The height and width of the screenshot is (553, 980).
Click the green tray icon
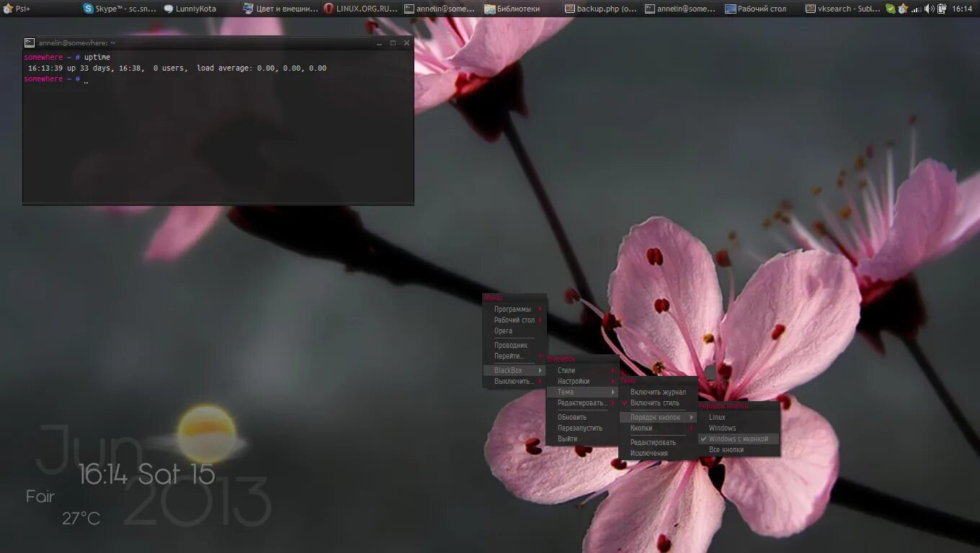tap(891, 9)
